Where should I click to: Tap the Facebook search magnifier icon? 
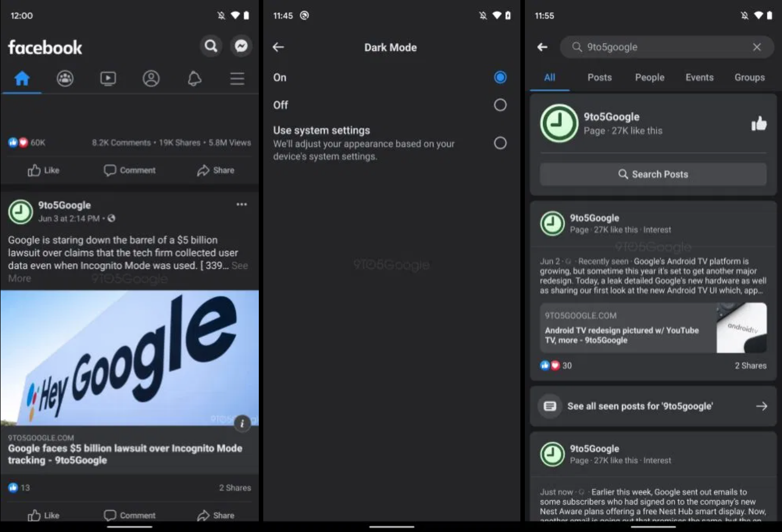(x=211, y=46)
